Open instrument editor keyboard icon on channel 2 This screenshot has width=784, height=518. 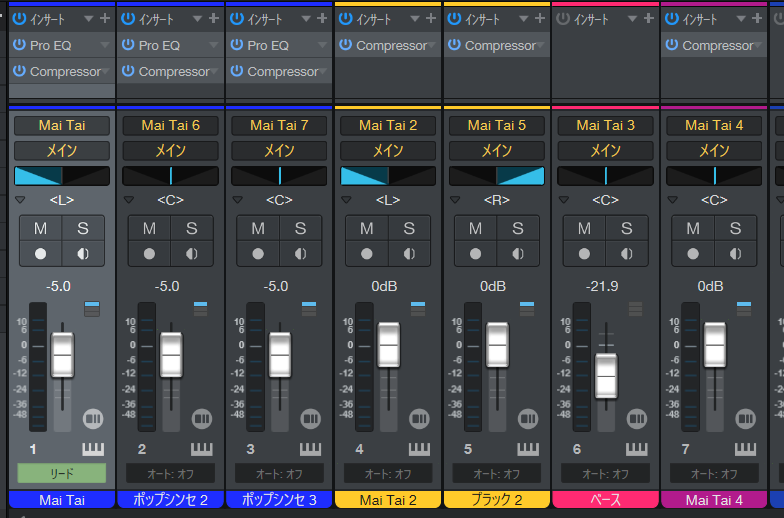202,449
